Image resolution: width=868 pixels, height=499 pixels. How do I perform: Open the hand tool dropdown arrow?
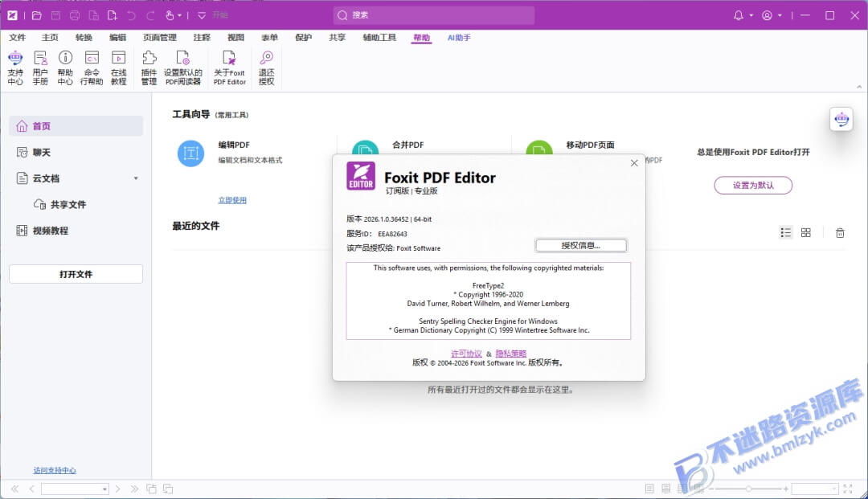click(x=180, y=15)
